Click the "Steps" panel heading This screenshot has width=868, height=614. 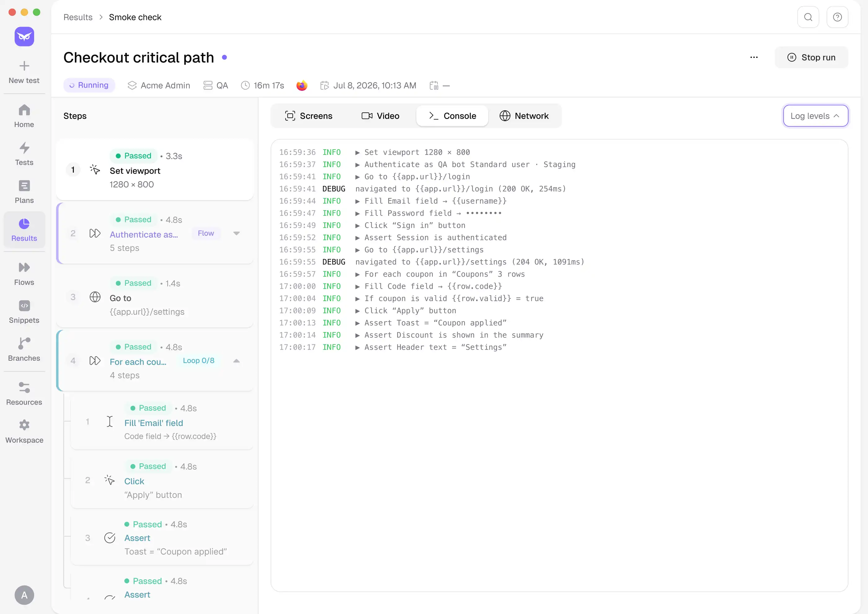(75, 116)
